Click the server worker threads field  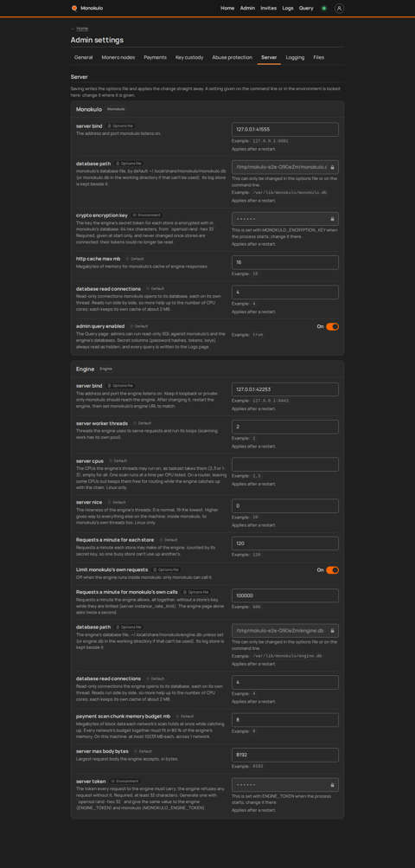[x=285, y=427]
